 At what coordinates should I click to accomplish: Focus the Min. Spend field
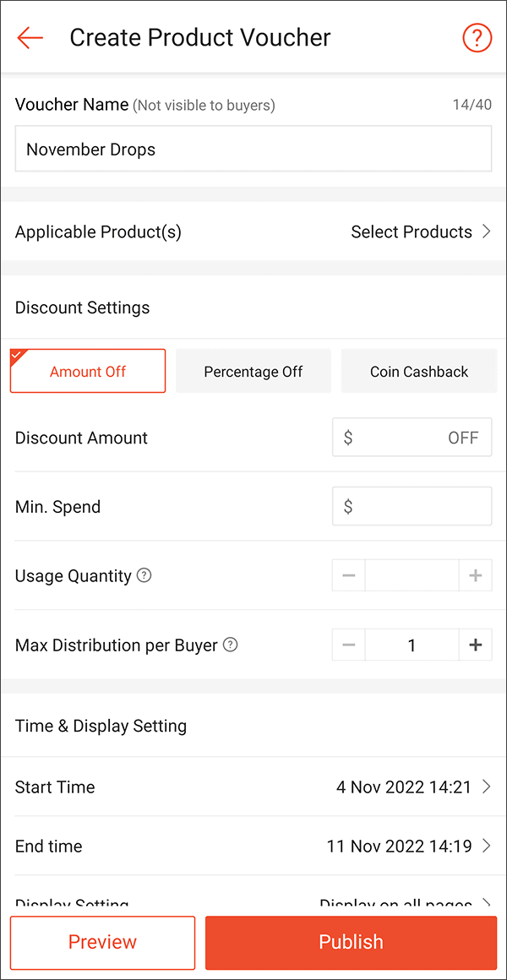(x=412, y=507)
